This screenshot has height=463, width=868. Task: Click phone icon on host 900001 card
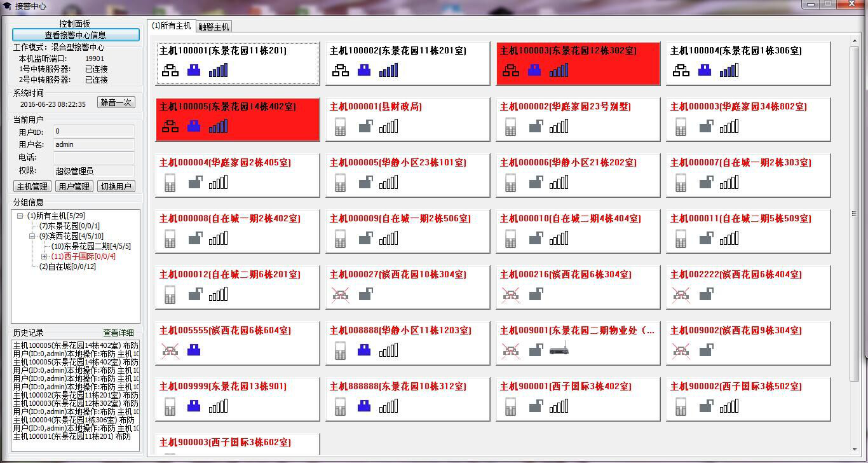tap(511, 406)
